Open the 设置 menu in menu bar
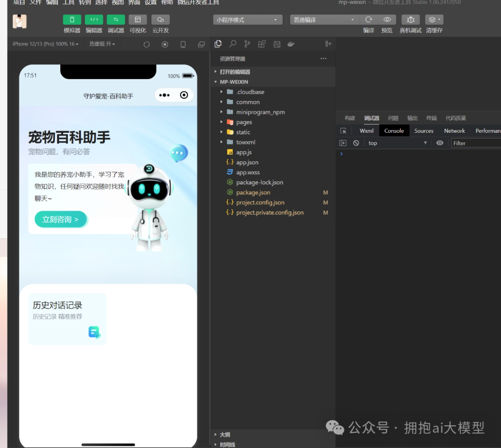This screenshot has width=501, height=448. pyautogui.click(x=150, y=3)
